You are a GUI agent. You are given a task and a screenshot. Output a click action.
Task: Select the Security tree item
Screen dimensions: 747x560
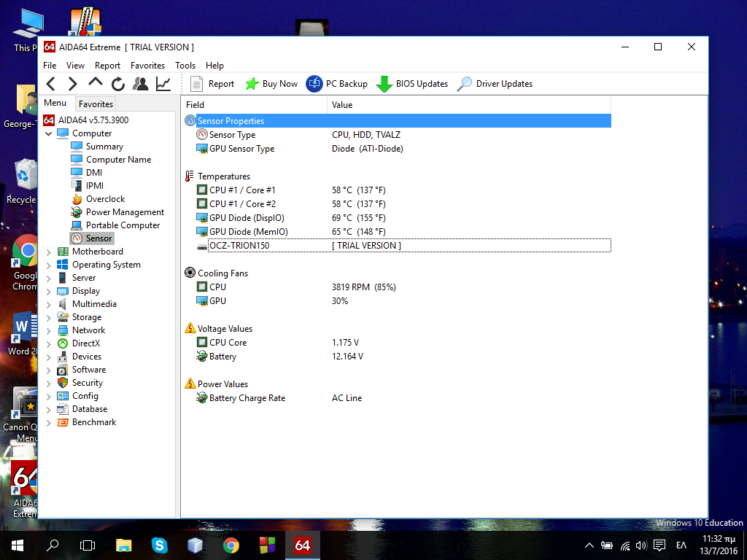coord(80,383)
